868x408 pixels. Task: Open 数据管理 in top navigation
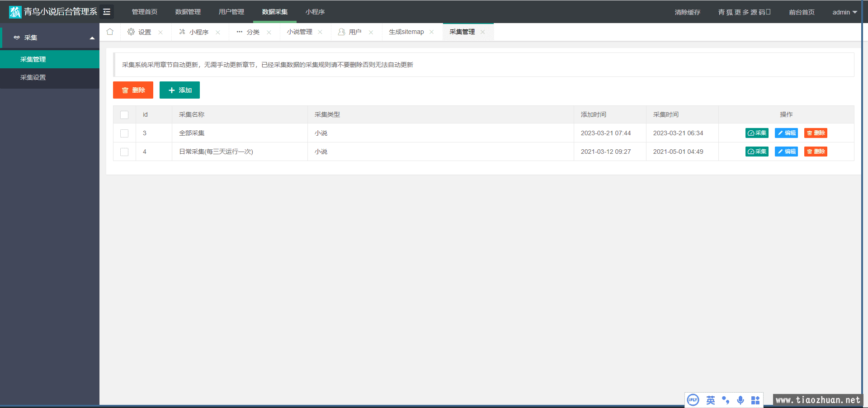click(x=188, y=12)
